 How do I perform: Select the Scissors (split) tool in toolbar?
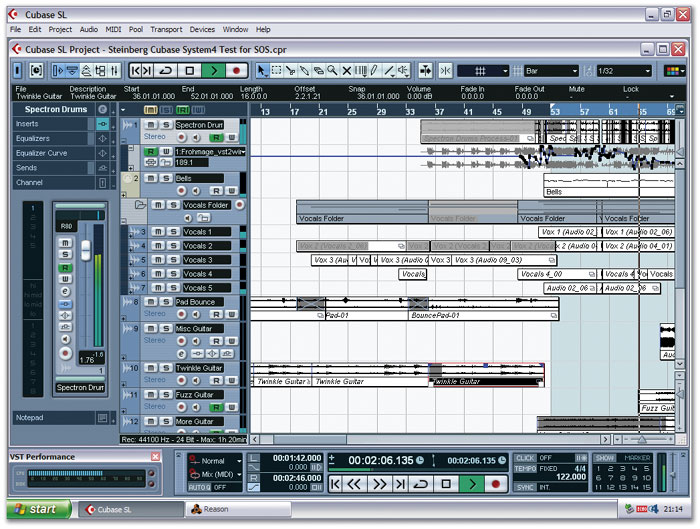click(291, 71)
